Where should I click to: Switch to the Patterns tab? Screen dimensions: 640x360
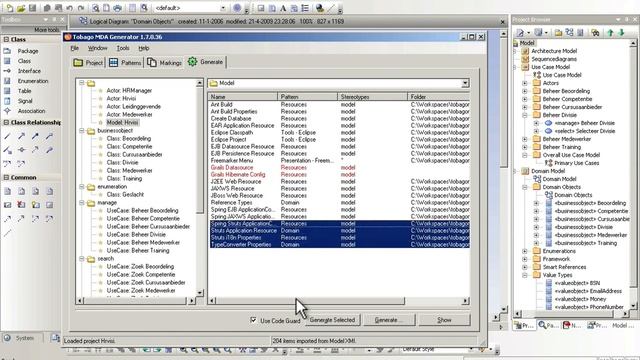coord(125,63)
